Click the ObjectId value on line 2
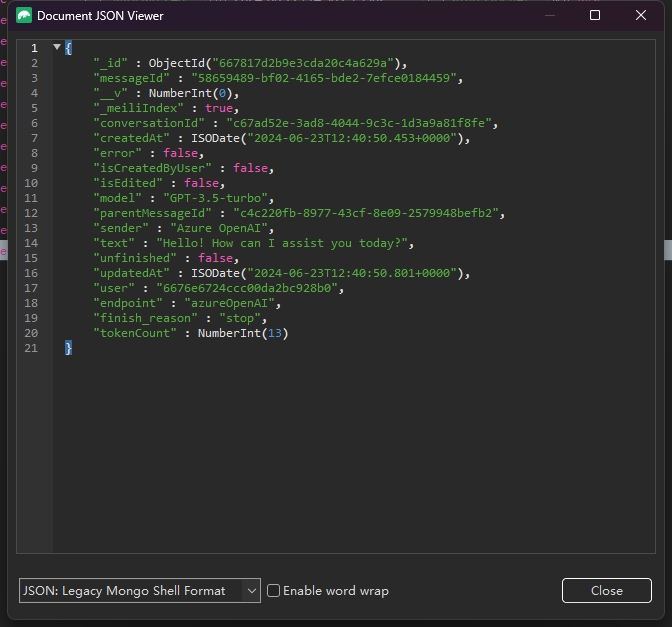 [275, 63]
